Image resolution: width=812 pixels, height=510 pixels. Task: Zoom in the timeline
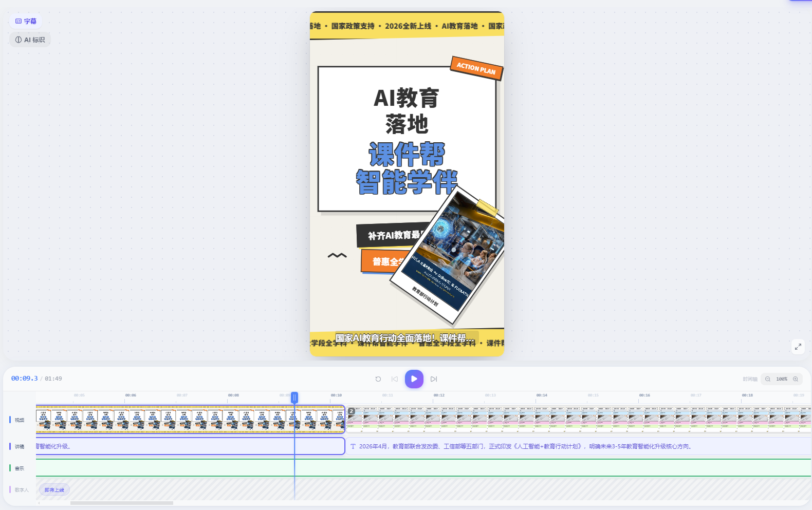tap(796, 379)
